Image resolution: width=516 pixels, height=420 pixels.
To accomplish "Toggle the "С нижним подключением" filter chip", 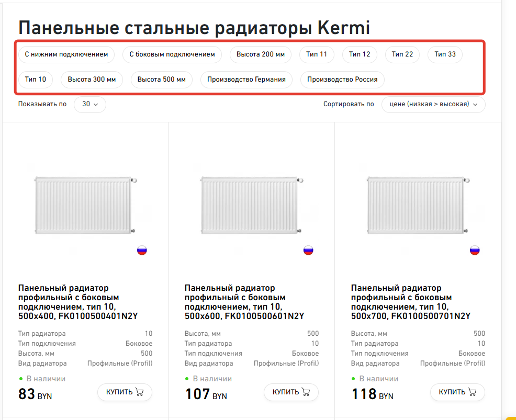I will point(66,54).
